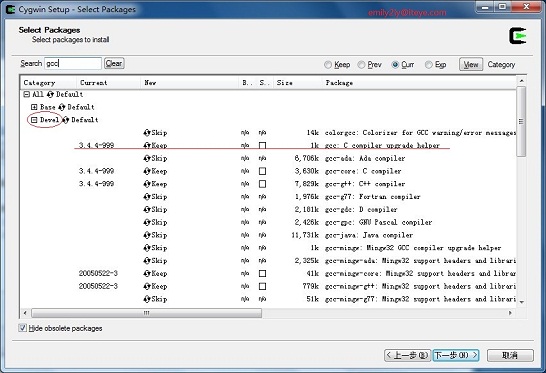Viewport: 546px width, 373px height.
Task: Click the Package column header
Action: [x=419, y=83]
